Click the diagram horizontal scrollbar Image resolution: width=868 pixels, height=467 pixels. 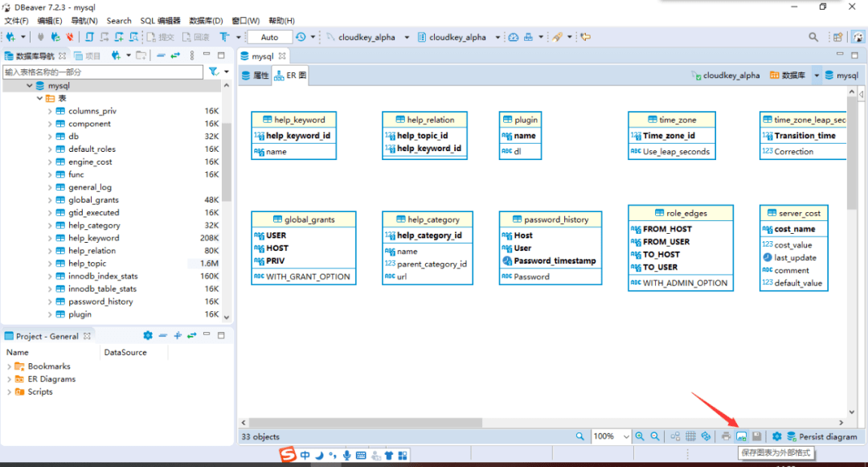click(x=366, y=422)
